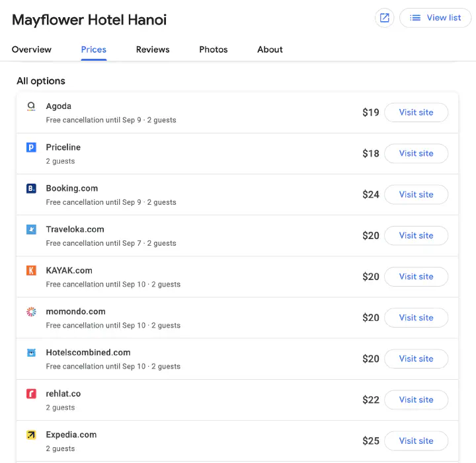Viewport: 476px width, 463px height.
Task: Visit site for Booking.com at $24
Action: tap(416, 194)
